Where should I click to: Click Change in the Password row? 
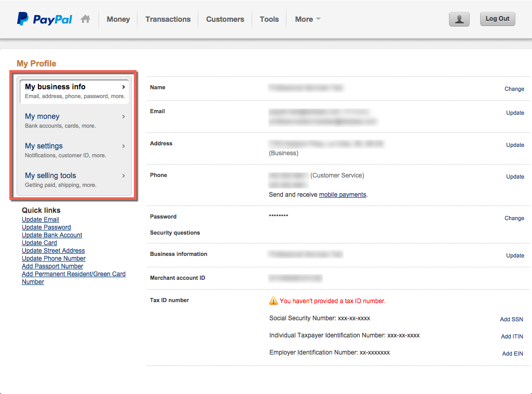pyautogui.click(x=514, y=218)
